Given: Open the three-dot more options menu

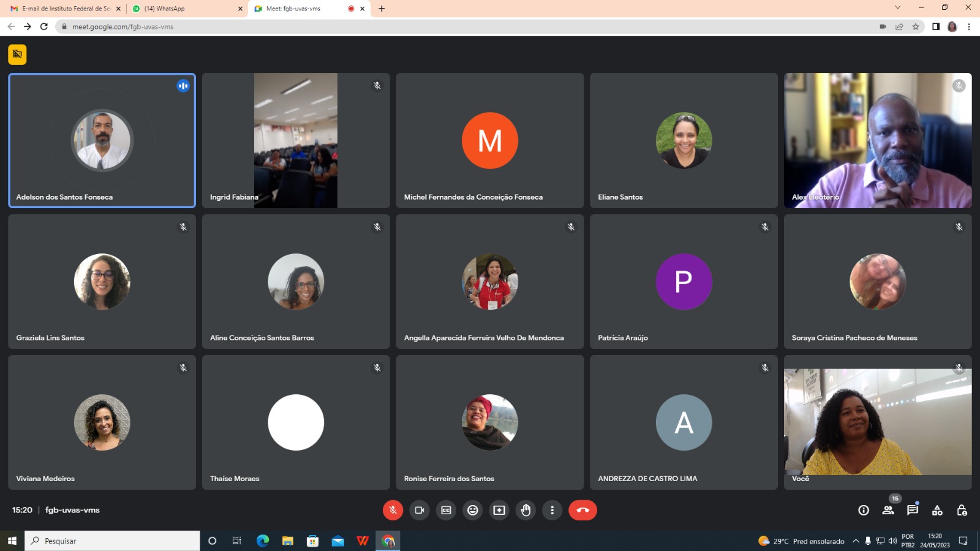Looking at the screenshot, I should [x=552, y=510].
